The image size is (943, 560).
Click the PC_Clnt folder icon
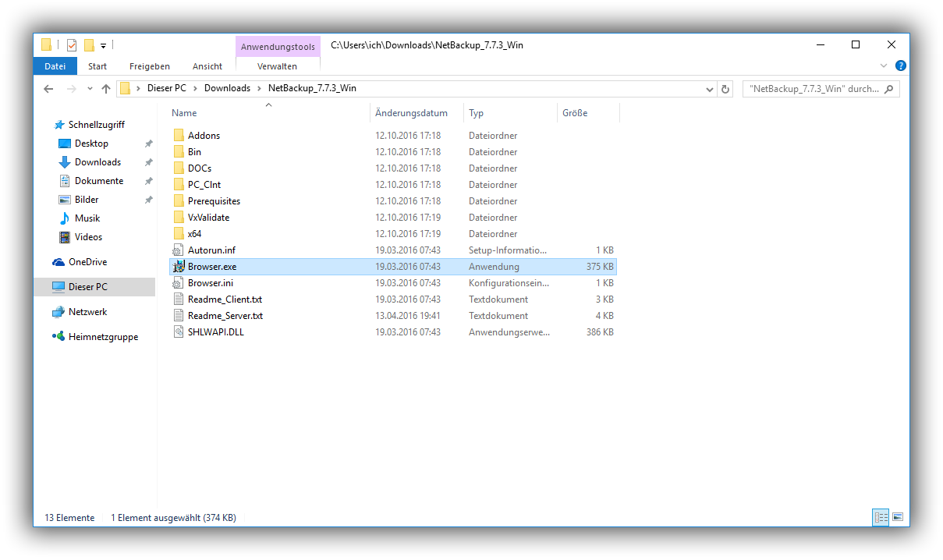(x=179, y=185)
